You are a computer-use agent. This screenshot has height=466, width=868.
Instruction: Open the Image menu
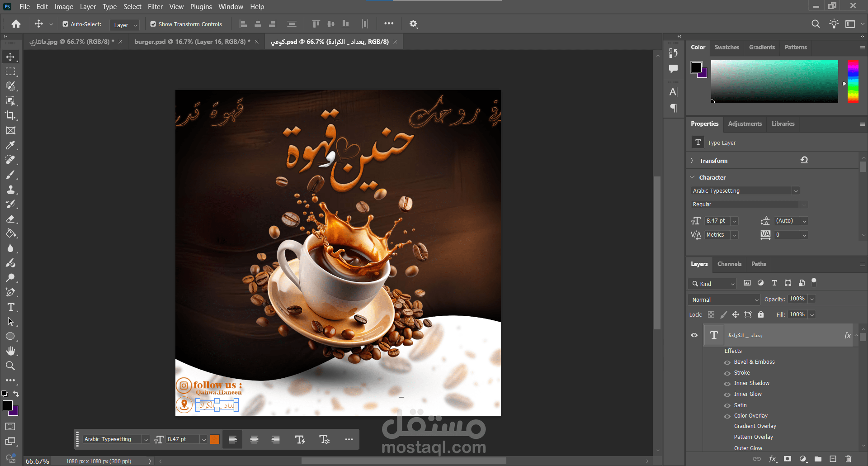[64, 6]
